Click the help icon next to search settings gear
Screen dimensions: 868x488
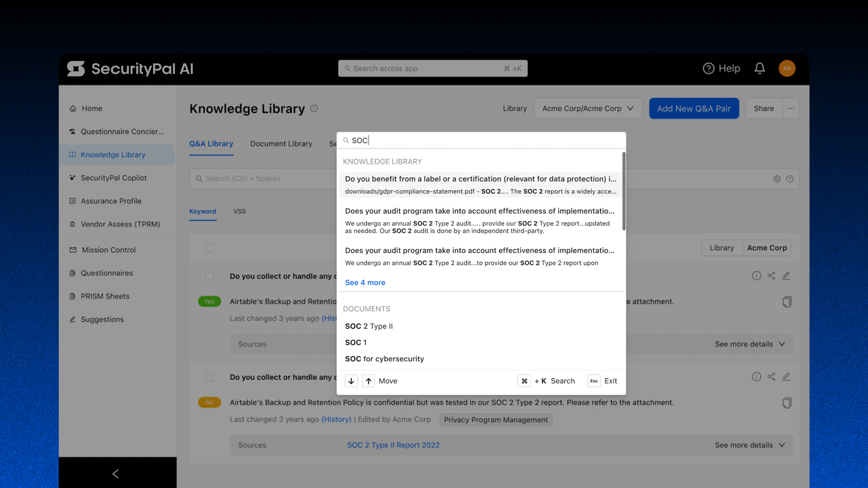pos(790,179)
